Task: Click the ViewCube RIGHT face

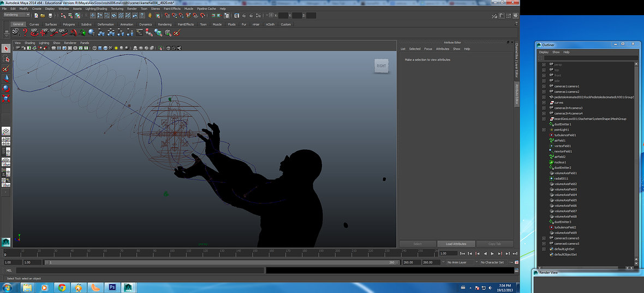Action: coord(381,66)
